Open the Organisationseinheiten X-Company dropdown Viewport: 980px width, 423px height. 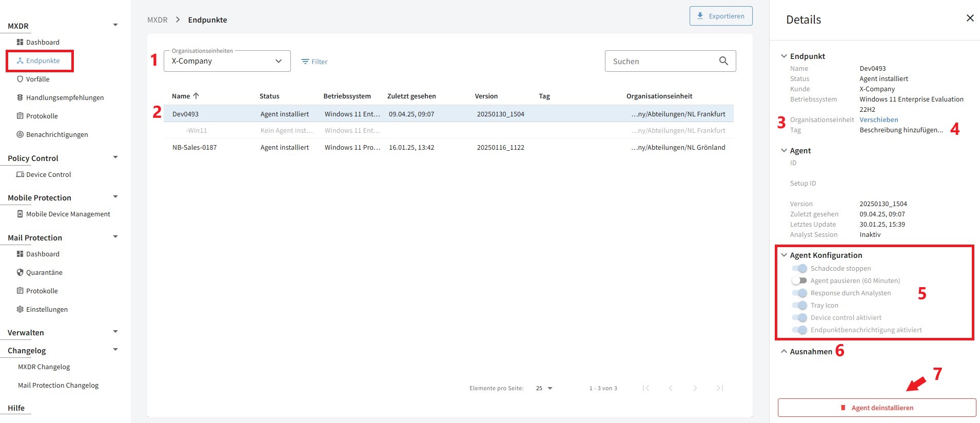[x=227, y=61]
